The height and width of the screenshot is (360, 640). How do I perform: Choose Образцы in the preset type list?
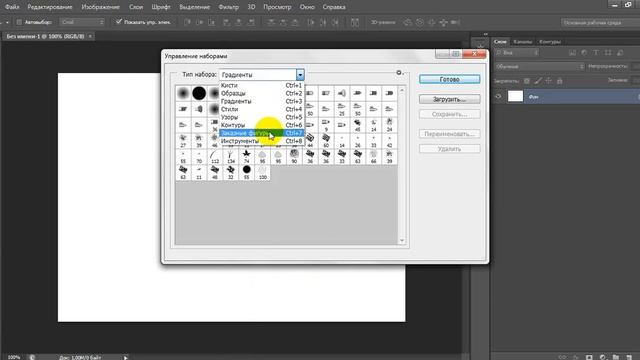pos(262,93)
